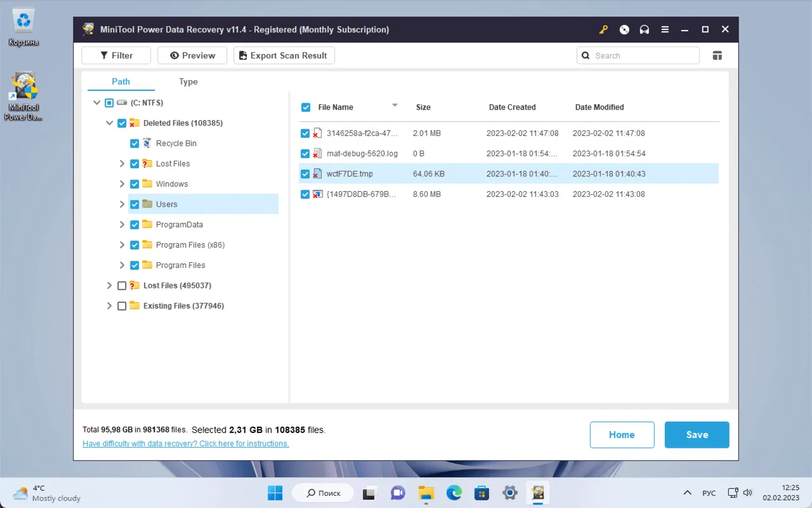Click the file icon of 3146258a-f2ca-47 row
The image size is (812, 508).
318,133
